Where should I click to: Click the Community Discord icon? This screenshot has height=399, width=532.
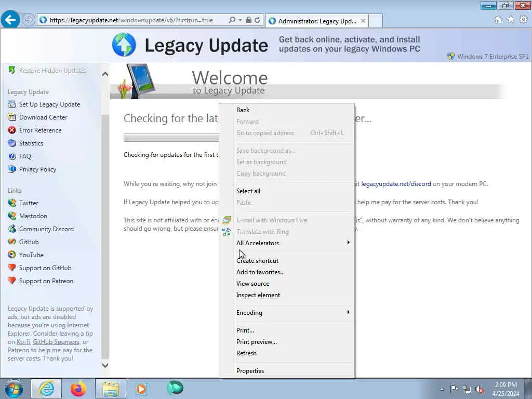pyautogui.click(x=12, y=229)
